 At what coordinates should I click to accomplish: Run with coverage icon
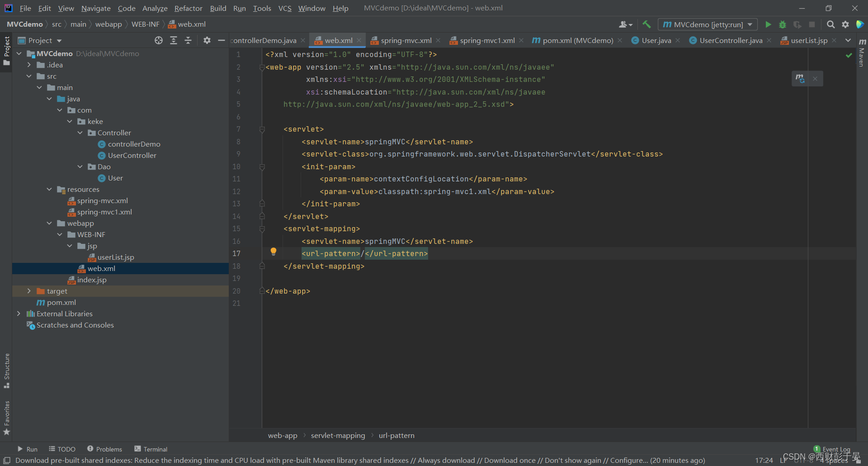coord(797,24)
